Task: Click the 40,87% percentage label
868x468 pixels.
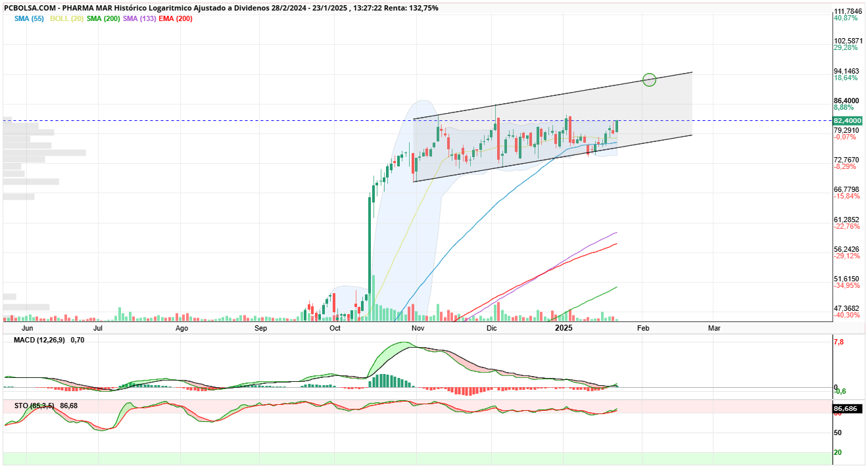Action: click(846, 18)
